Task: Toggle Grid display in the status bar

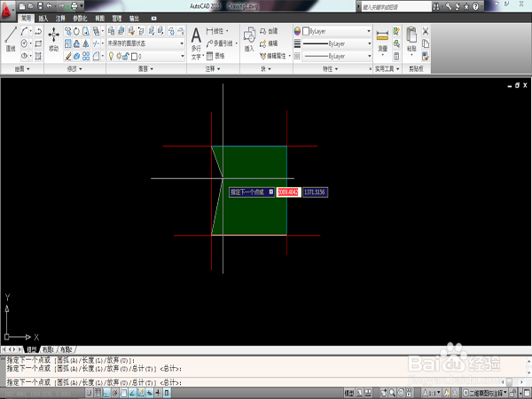Action: click(x=98, y=393)
